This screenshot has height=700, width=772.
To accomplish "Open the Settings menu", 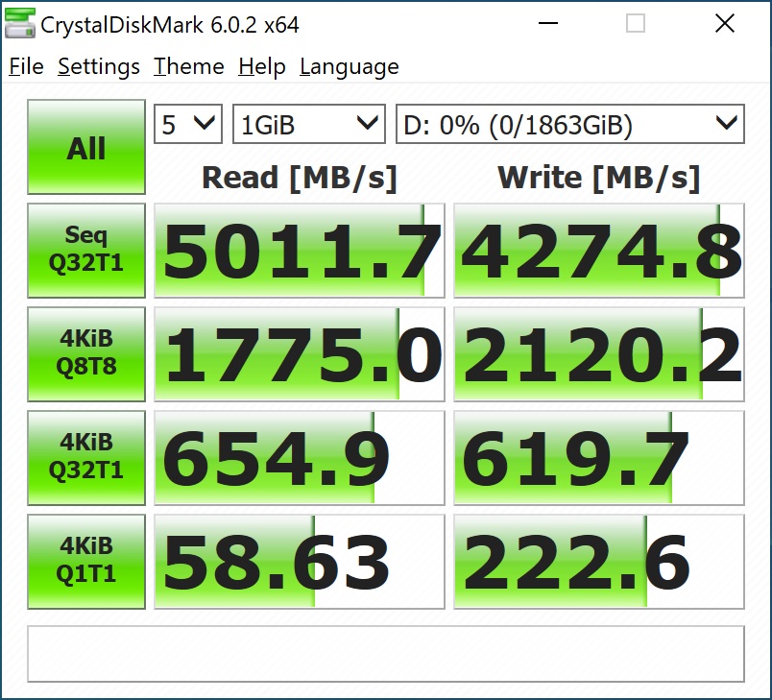I will click(x=99, y=66).
